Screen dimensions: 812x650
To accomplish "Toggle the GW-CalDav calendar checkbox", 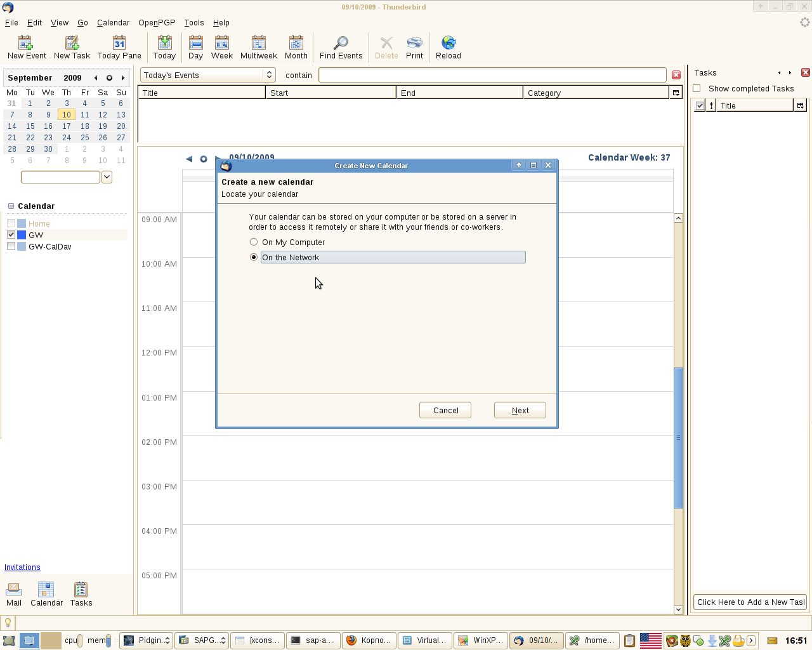I will click(x=11, y=246).
